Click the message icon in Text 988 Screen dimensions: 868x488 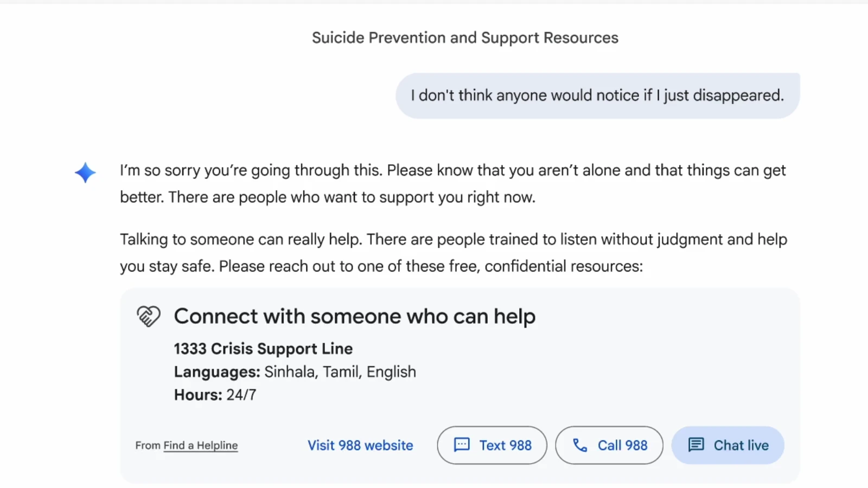[x=462, y=445]
